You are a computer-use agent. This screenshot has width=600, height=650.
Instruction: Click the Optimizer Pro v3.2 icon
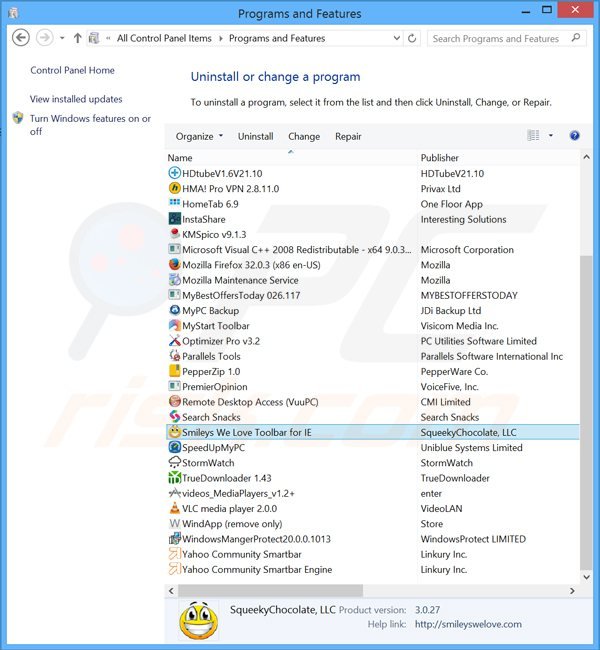[175, 341]
